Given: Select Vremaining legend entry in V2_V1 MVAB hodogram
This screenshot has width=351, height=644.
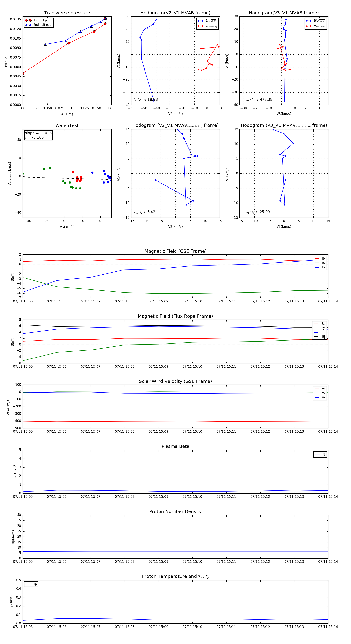Looking at the screenshot, I should [207, 26].
